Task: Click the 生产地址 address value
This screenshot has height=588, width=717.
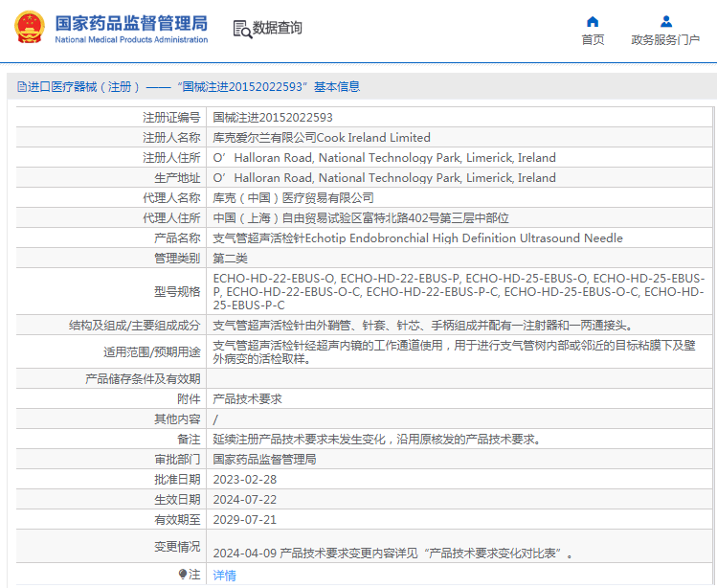Action: 384,178
